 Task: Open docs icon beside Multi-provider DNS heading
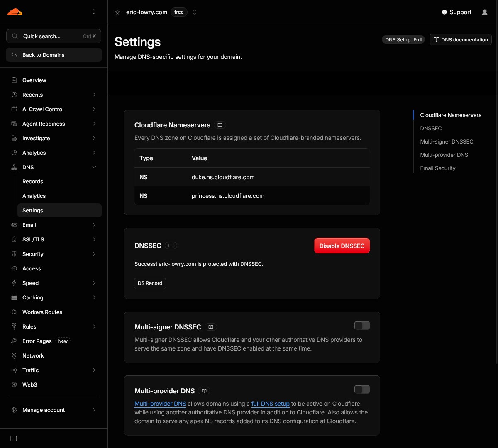point(204,391)
